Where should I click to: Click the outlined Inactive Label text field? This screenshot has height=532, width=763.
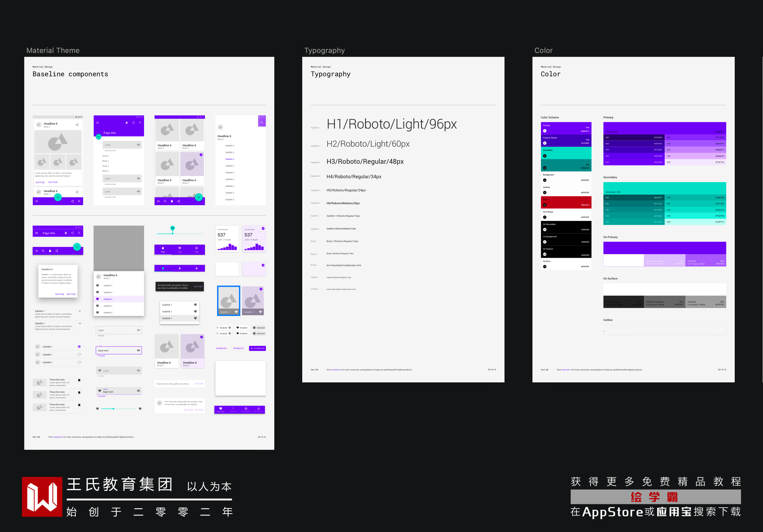(x=119, y=330)
